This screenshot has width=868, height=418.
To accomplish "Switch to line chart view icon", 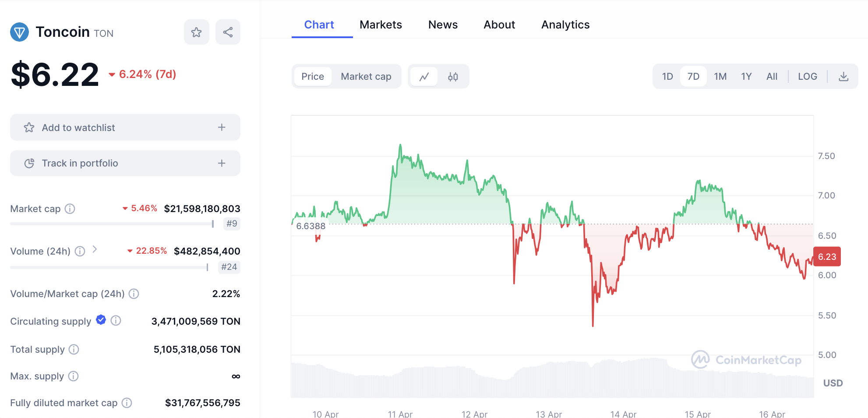I will [424, 77].
